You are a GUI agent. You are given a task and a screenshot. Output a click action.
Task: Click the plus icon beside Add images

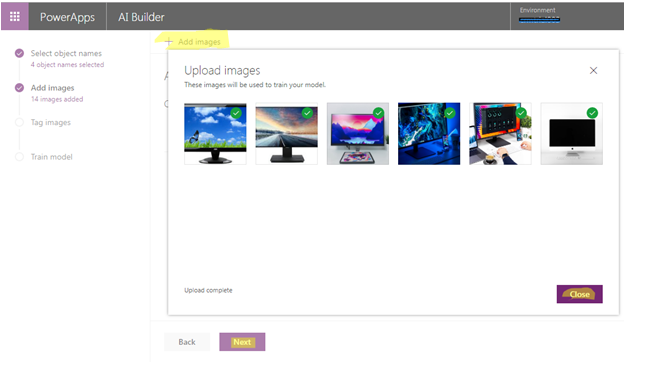pos(169,42)
